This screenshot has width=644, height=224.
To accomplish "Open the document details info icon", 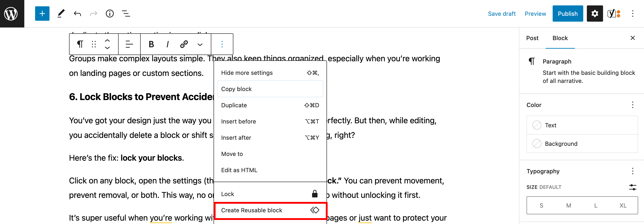I will pos(110,14).
